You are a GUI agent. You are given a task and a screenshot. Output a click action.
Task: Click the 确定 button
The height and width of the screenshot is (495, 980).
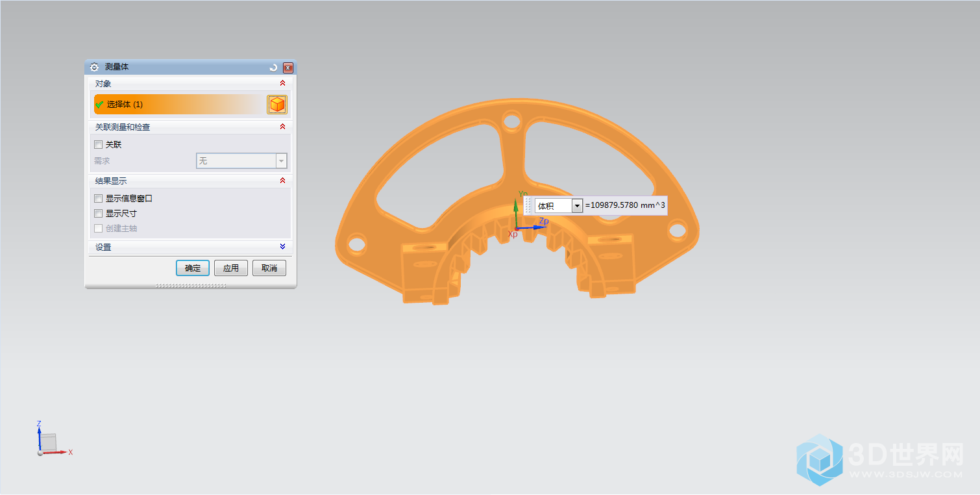pyautogui.click(x=193, y=268)
